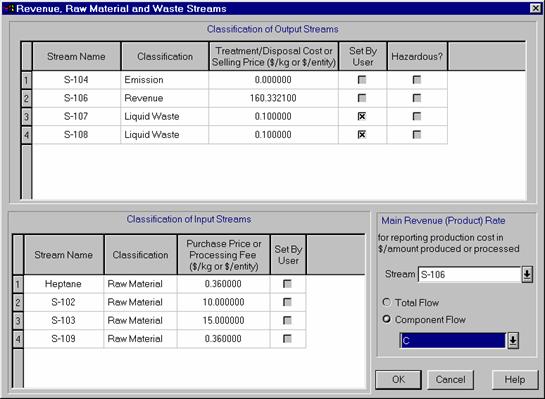The height and width of the screenshot is (399, 545).
Task: Click S-109 purchase price 0.360000
Action: coord(223,339)
